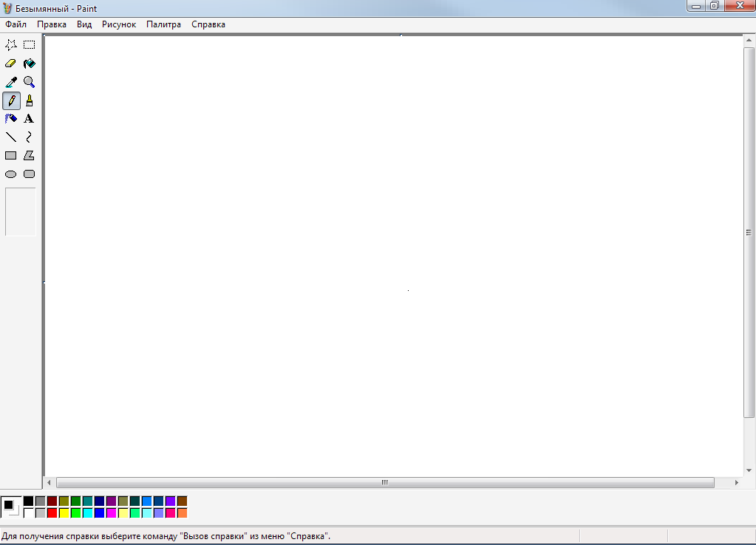The image size is (756, 545).
Task: Minimize the Paint window
Action: 696,6
